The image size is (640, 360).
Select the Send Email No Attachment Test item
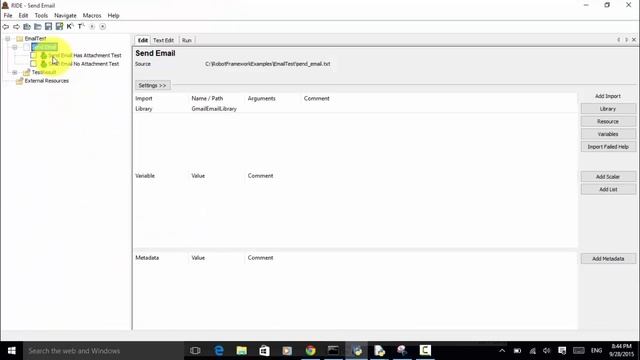point(84,64)
